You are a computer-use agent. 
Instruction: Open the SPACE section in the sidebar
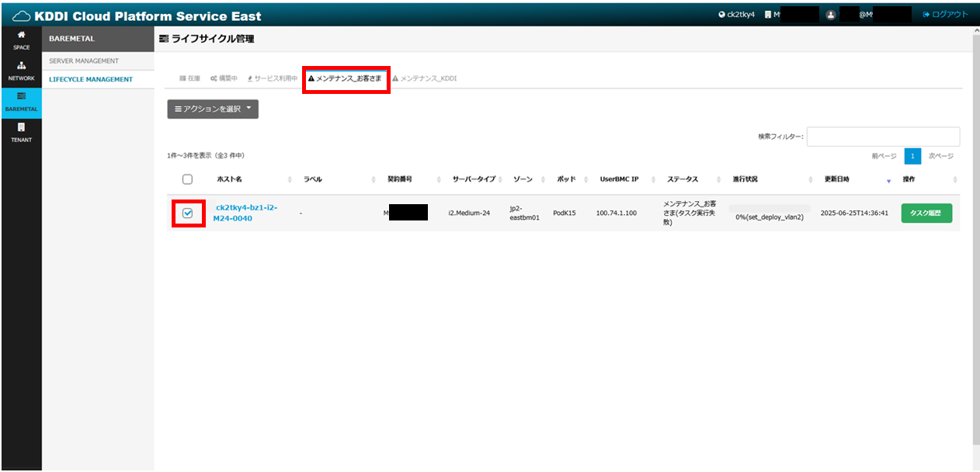tap(21, 40)
